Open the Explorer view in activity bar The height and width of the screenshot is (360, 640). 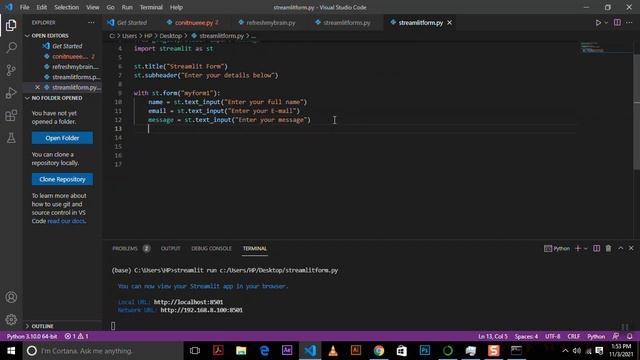(11, 25)
